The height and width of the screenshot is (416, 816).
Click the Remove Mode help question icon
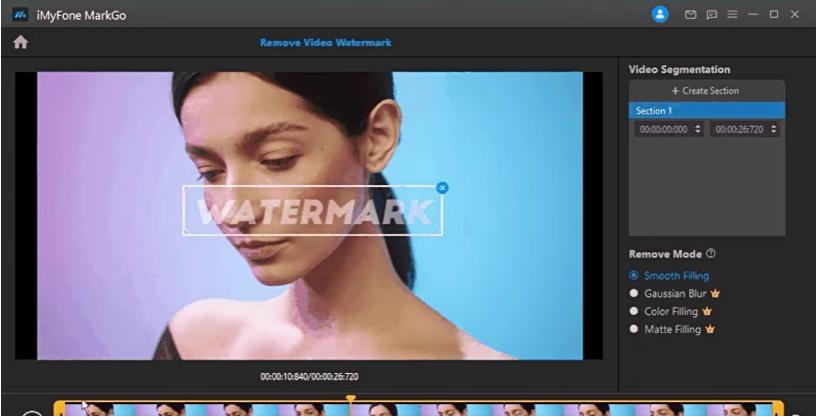coord(711,254)
